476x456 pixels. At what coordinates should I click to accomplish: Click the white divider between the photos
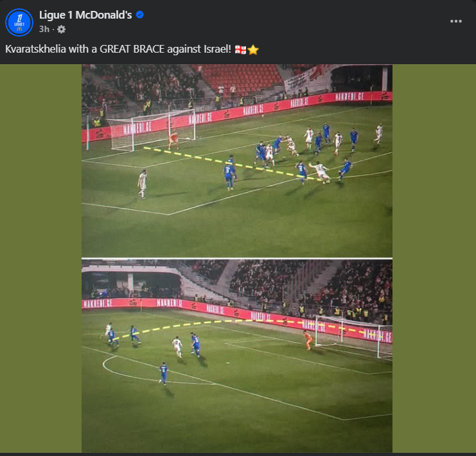[x=237, y=258]
